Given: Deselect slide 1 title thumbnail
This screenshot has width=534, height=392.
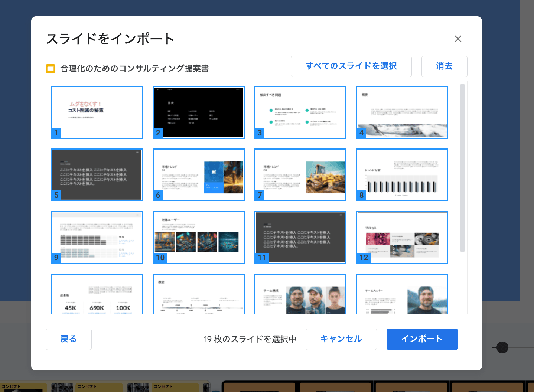Looking at the screenshot, I should 97,112.
